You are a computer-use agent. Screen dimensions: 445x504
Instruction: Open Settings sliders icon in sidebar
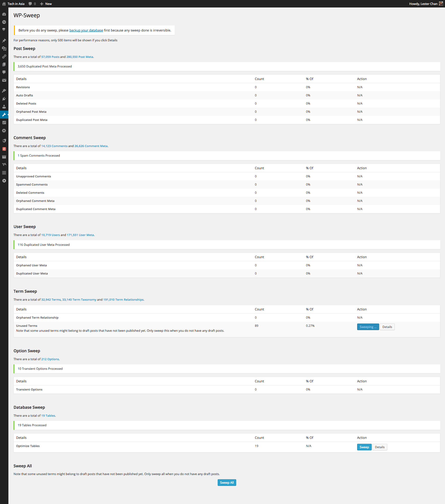pyautogui.click(x=4, y=123)
